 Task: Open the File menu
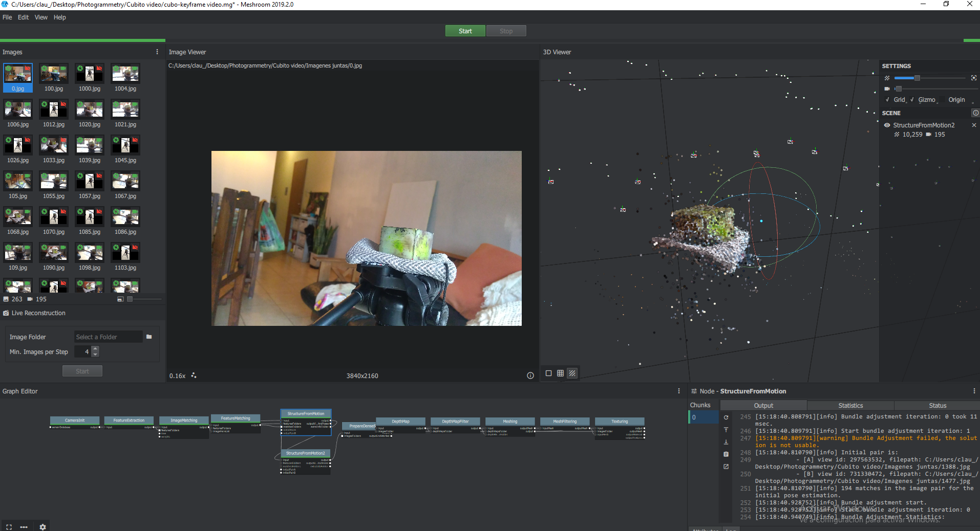tap(7, 17)
